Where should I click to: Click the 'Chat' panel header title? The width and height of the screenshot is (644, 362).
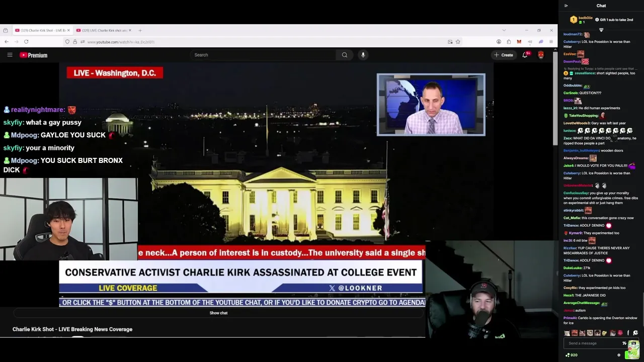pos(601,6)
